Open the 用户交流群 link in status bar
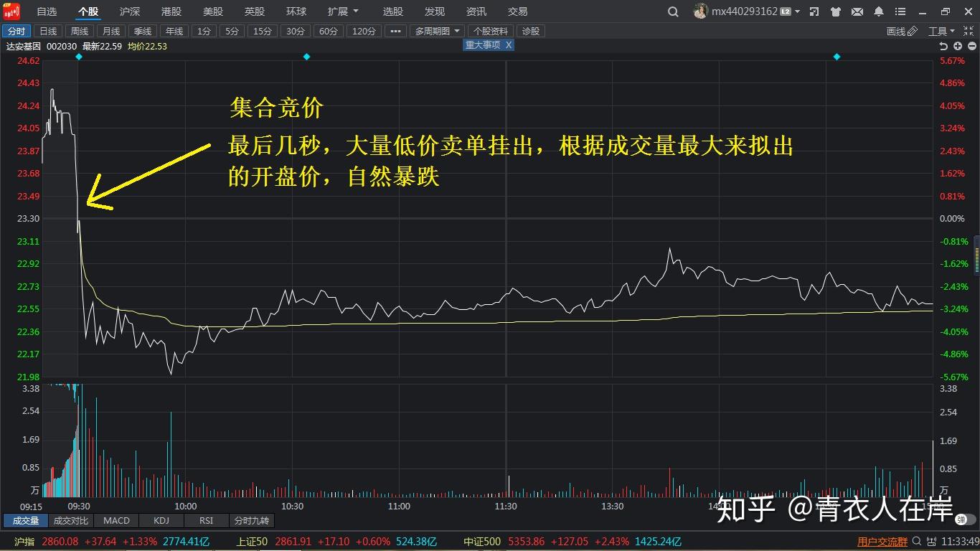This screenshot has height=551, width=980. pos(882,542)
